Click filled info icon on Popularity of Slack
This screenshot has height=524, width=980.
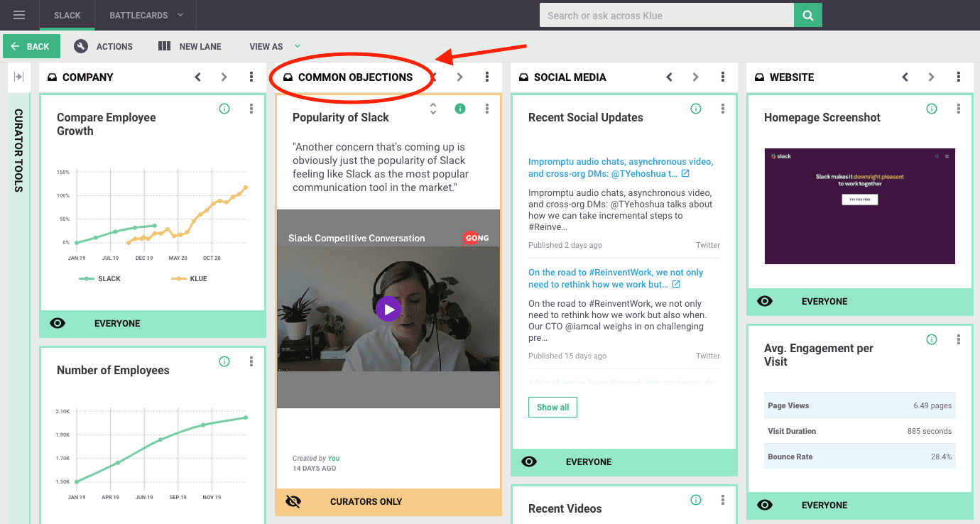pos(460,109)
